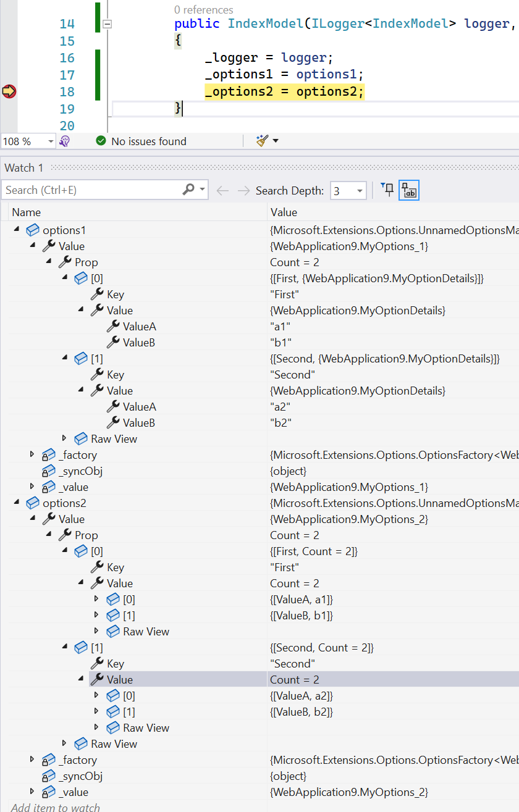Toggle pinned property values display in Watch 1
519x812 pixels.
click(408, 190)
